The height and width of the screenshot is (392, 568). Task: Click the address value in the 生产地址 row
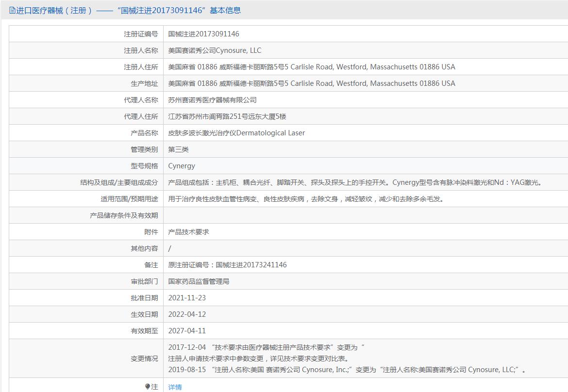(x=312, y=83)
